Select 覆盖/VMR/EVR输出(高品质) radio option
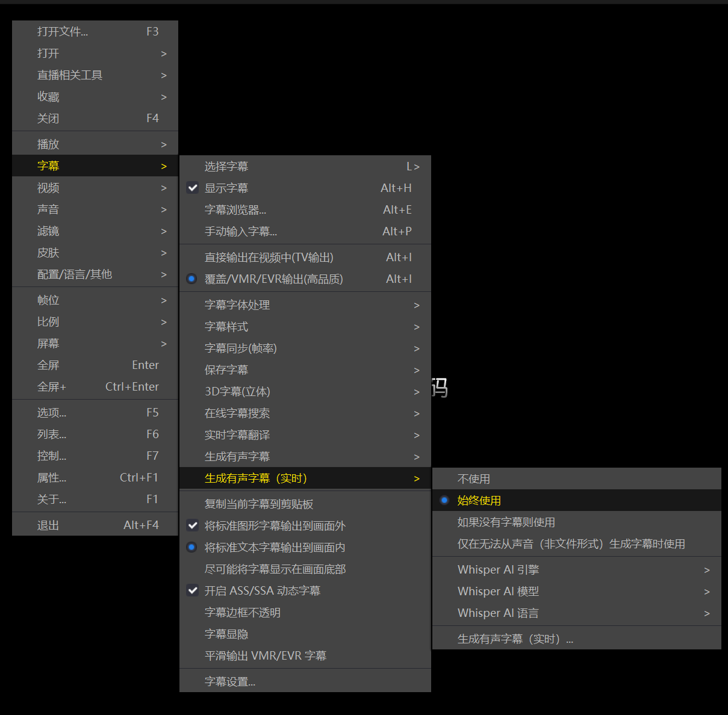Viewport: 728px width, 715px height. (x=273, y=279)
